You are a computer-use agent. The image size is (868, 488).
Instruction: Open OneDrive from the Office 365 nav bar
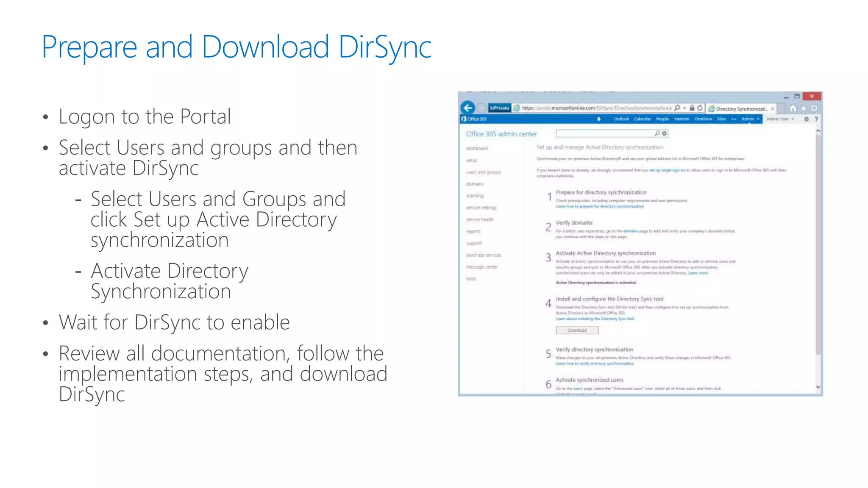click(x=703, y=119)
